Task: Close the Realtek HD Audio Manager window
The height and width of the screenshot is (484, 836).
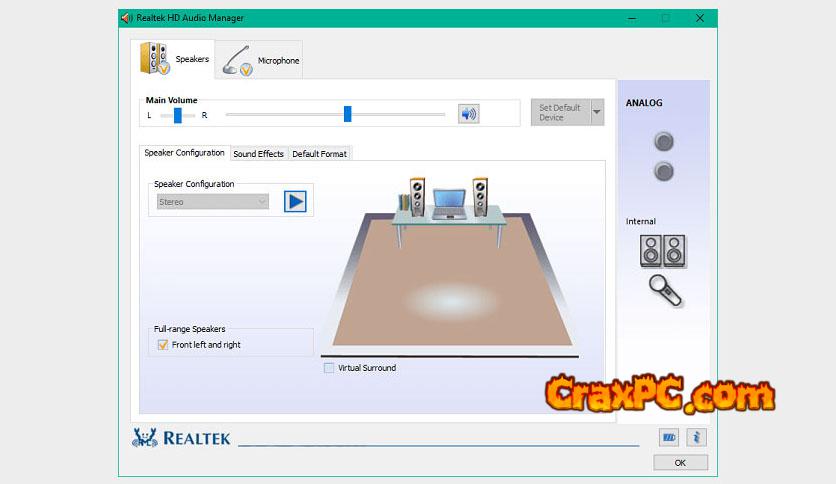Action: (700, 18)
